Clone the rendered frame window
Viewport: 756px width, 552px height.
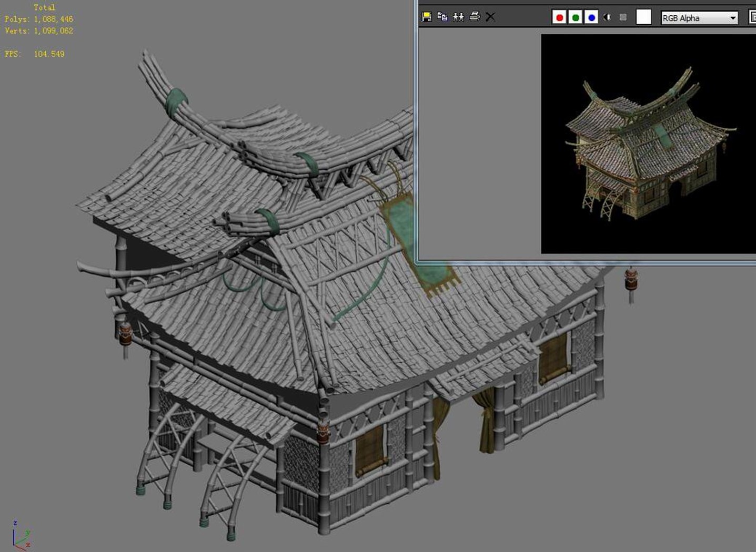click(458, 17)
